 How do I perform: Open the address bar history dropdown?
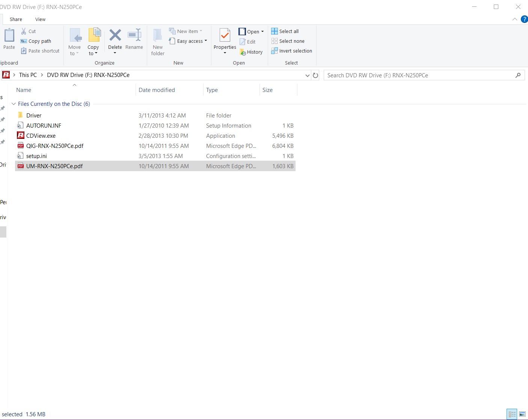coord(307,75)
